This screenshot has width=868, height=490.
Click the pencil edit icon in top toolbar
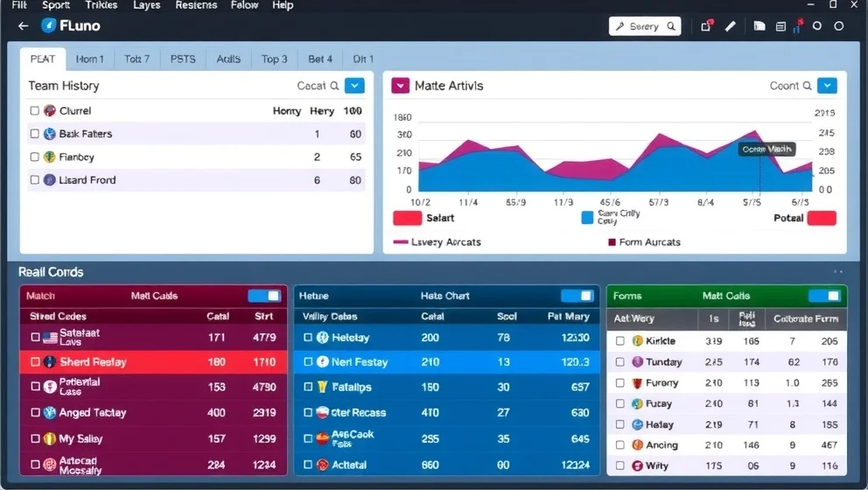point(731,26)
